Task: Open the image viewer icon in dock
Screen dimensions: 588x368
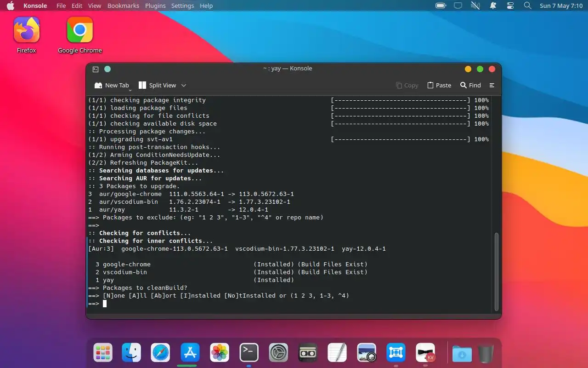Action: (x=367, y=353)
